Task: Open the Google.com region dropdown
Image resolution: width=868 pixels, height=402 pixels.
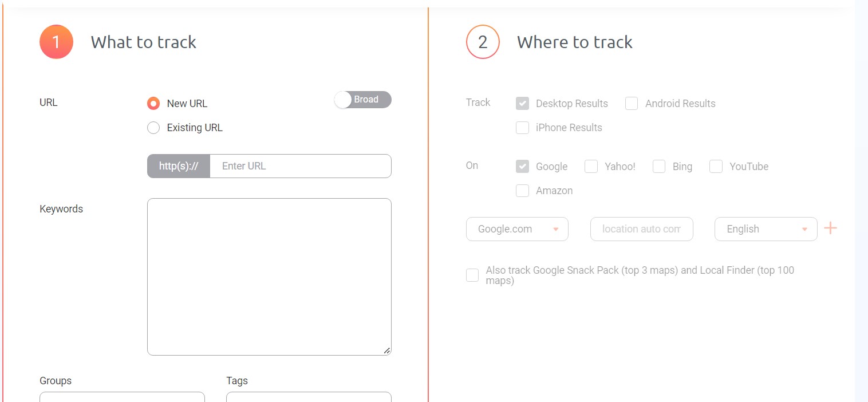Action: [x=517, y=229]
